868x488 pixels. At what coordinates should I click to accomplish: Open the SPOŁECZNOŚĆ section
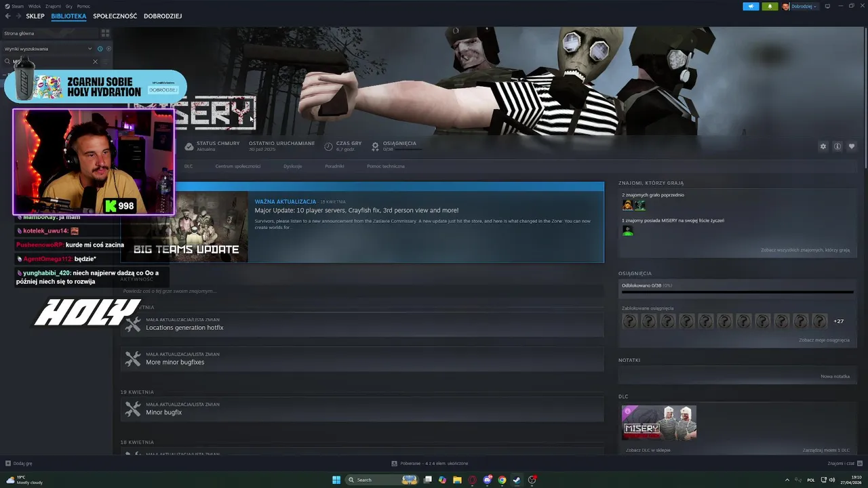tap(115, 16)
